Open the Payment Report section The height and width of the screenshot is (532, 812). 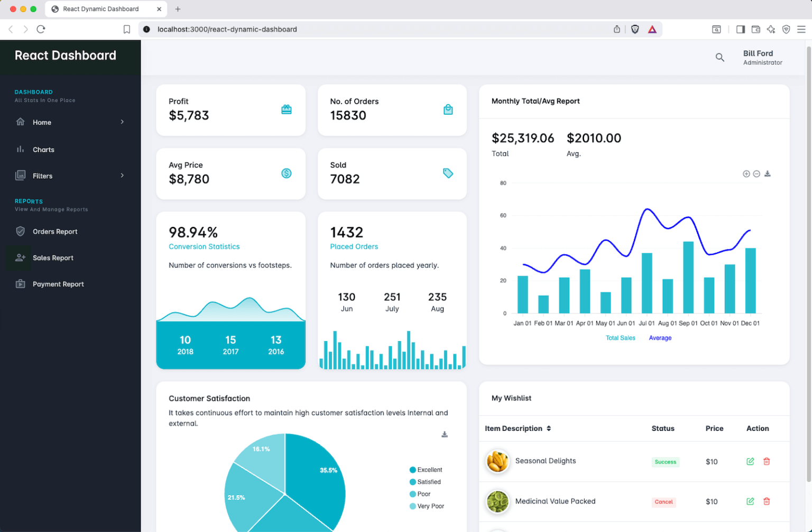click(58, 284)
